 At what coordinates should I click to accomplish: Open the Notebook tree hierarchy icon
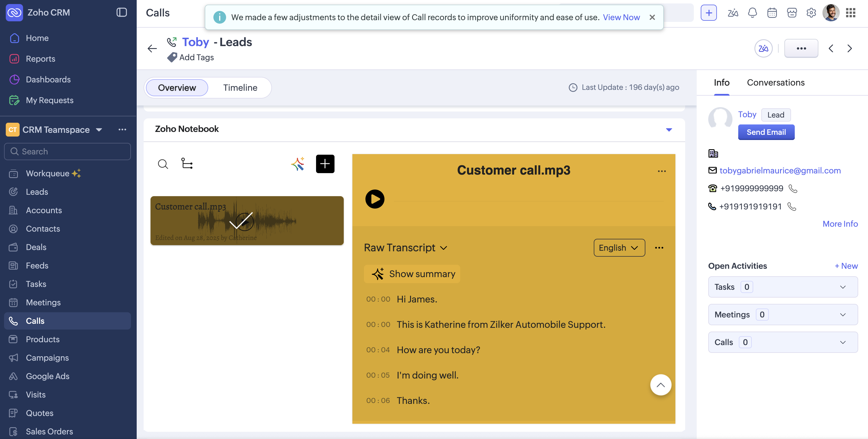pyautogui.click(x=187, y=164)
